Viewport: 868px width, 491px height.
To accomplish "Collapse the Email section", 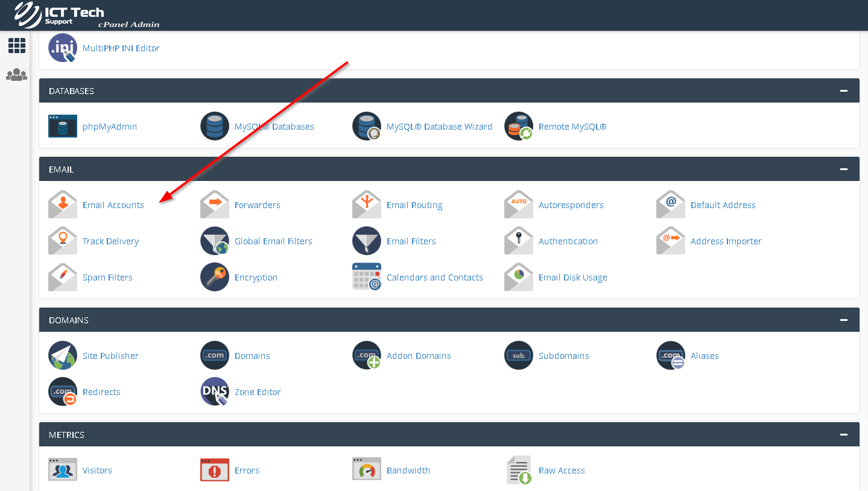I will tap(843, 169).
